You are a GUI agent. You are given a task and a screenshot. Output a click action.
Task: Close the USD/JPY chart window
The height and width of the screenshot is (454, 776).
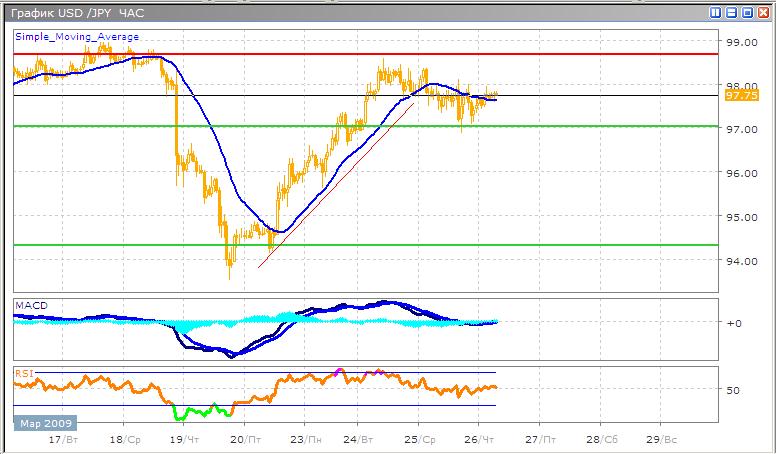click(x=763, y=13)
